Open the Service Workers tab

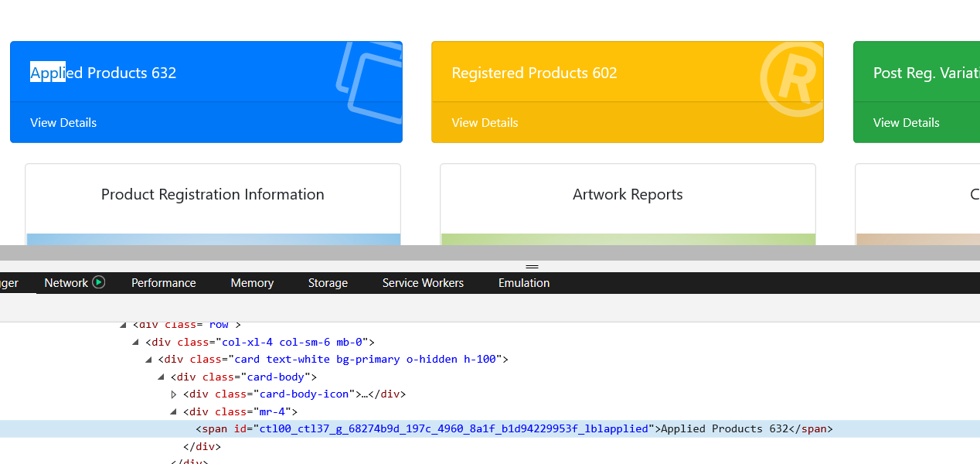[423, 282]
